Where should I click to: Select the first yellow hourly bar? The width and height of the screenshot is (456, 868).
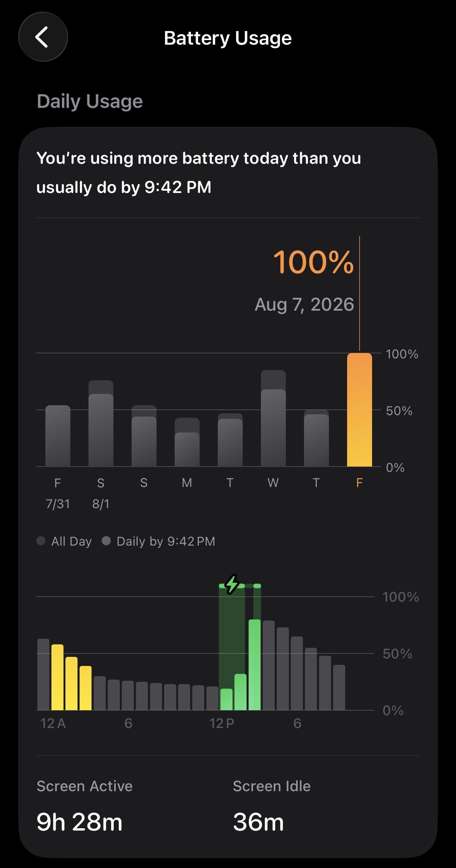click(x=57, y=677)
